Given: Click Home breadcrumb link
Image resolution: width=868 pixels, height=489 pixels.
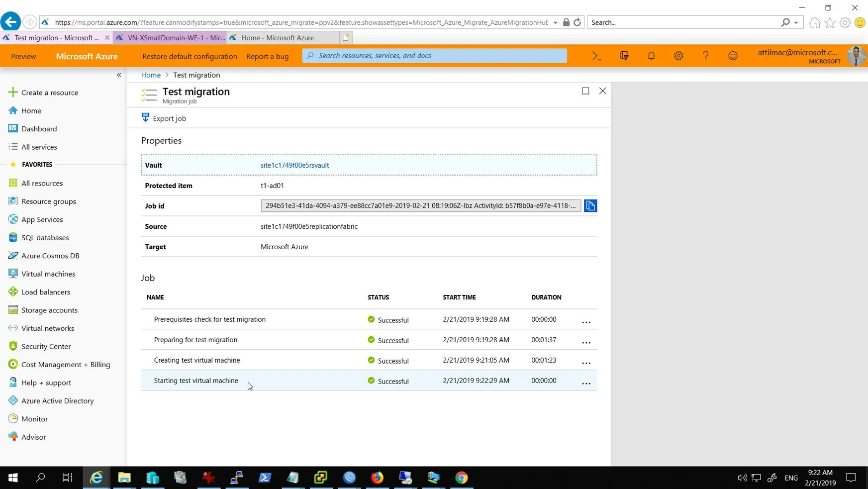Looking at the screenshot, I should (151, 75).
